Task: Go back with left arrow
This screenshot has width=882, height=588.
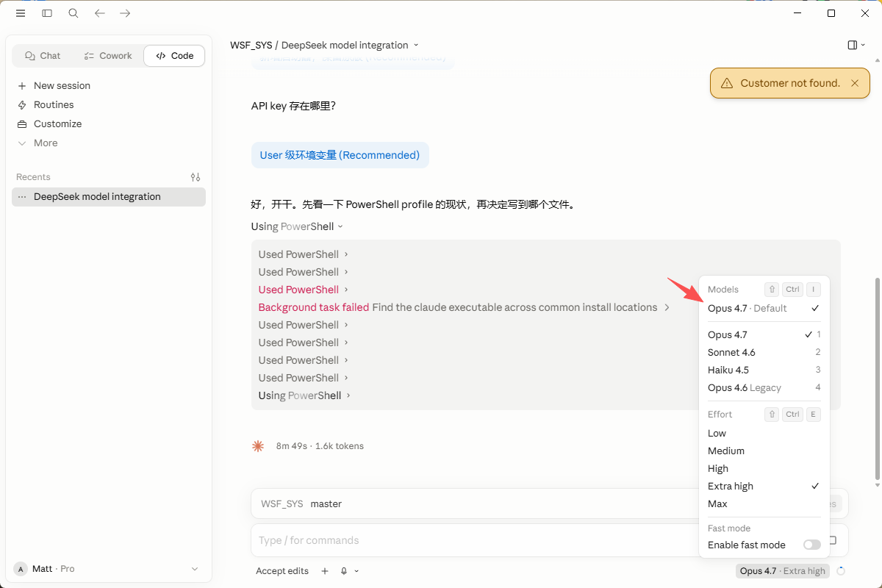Action: pyautogui.click(x=100, y=13)
